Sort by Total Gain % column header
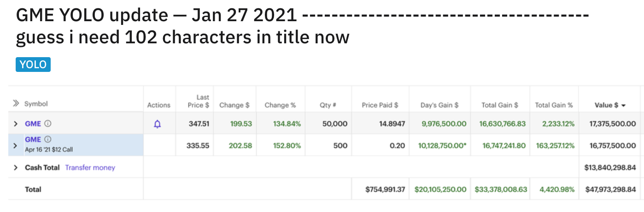Screen dimensions: 644x212 coord(554,105)
